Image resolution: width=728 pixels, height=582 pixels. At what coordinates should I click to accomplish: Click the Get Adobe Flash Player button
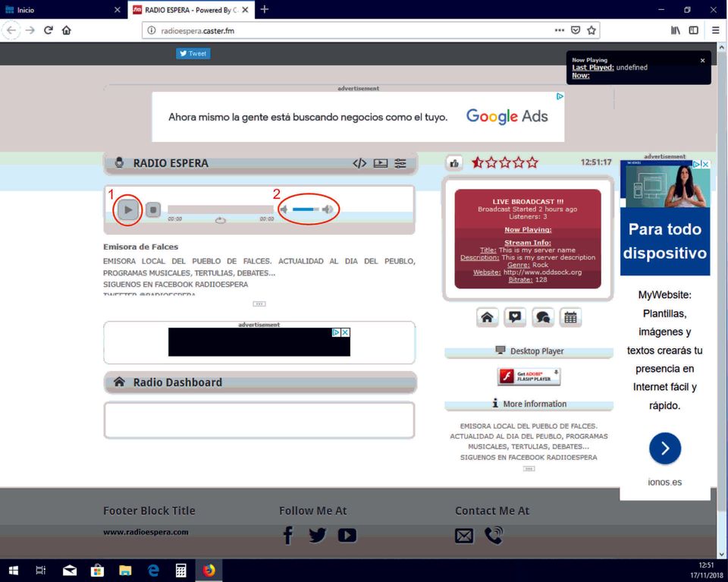(529, 376)
